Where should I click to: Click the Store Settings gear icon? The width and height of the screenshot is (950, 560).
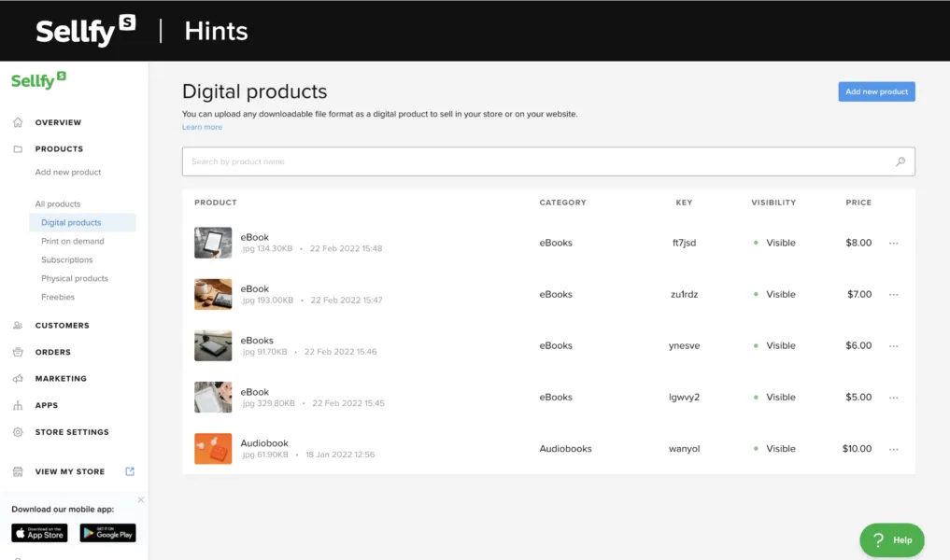pos(18,432)
